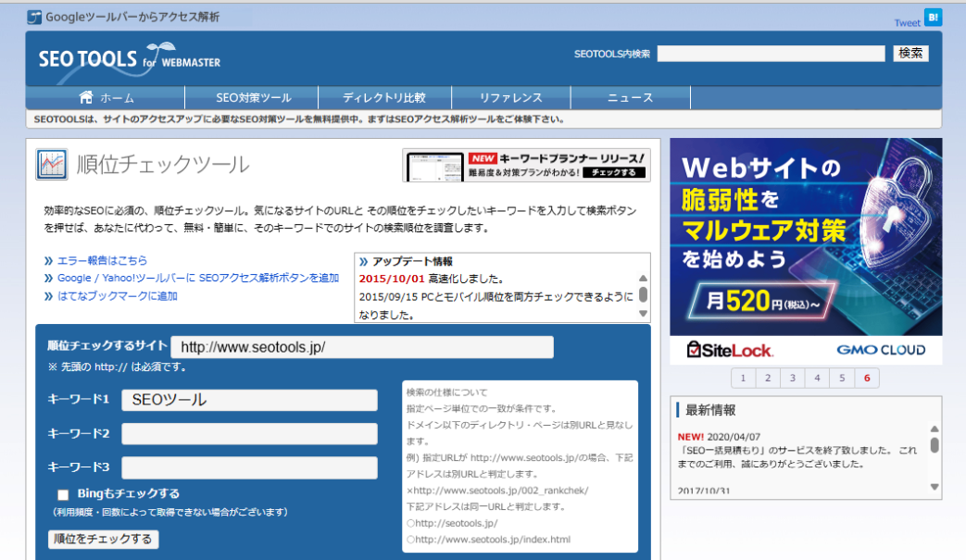The image size is (966, 560).
Task: Click the SiteLock logo in the ad
Action: (730, 349)
